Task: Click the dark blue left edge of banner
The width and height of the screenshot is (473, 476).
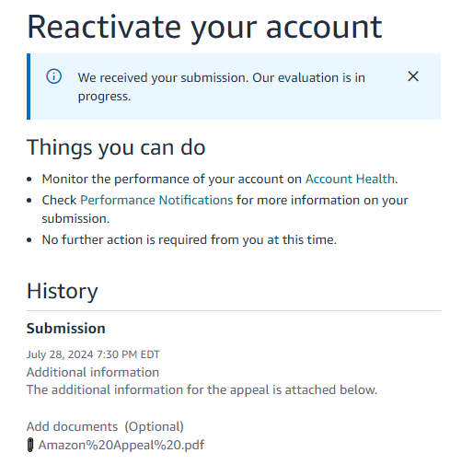Action: (29, 87)
